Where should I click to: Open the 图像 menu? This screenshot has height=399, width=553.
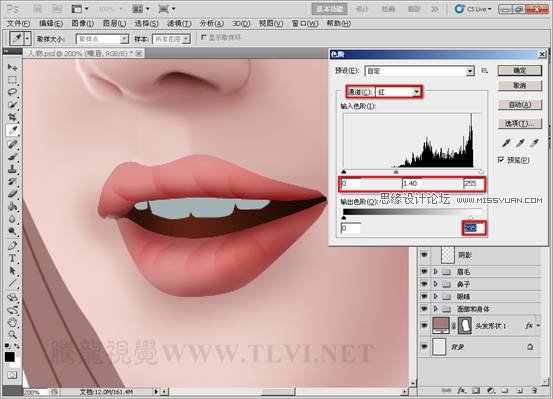click(x=83, y=23)
